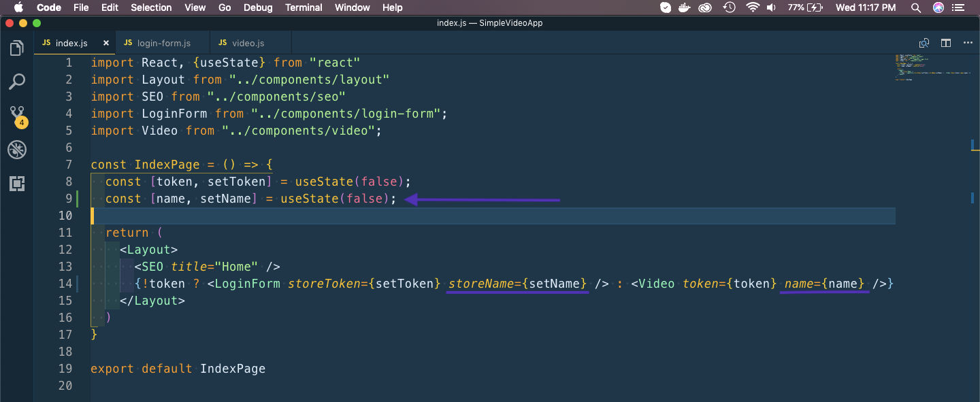The image size is (980, 402).
Task: Click the "return" keyword on line 11
Action: [127, 233]
